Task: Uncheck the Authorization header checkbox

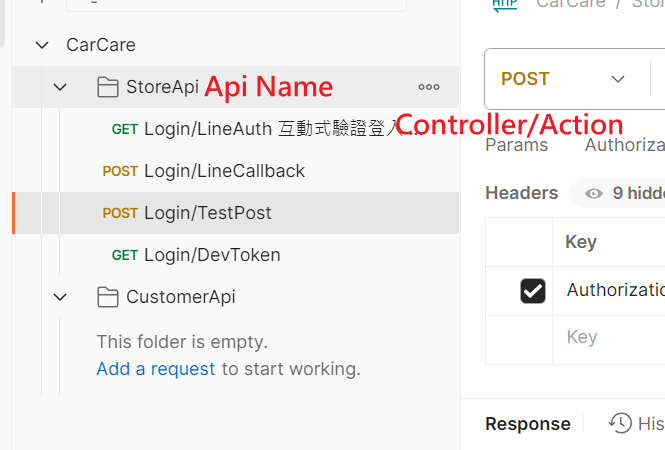Action: tap(533, 290)
